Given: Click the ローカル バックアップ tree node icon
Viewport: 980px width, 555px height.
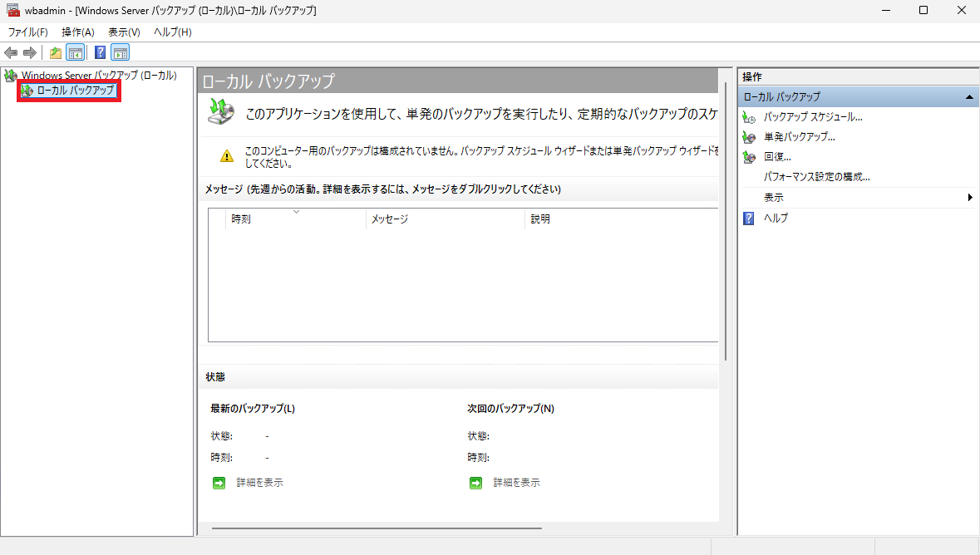Looking at the screenshot, I should pyautogui.click(x=27, y=91).
